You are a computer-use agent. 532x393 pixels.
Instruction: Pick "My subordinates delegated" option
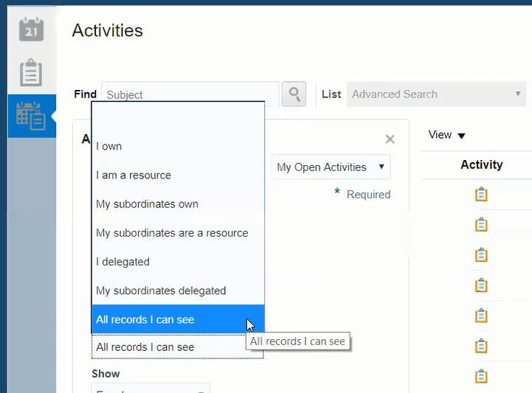click(x=161, y=291)
